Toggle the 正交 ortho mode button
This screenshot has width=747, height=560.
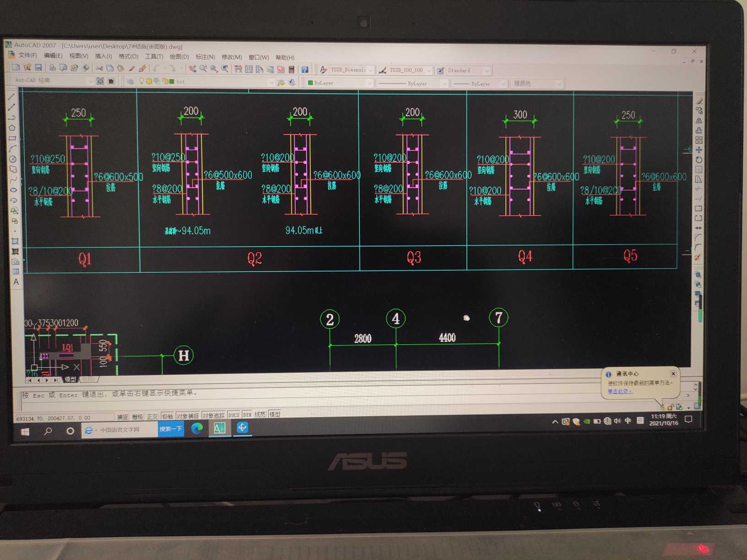pos(152,417)
